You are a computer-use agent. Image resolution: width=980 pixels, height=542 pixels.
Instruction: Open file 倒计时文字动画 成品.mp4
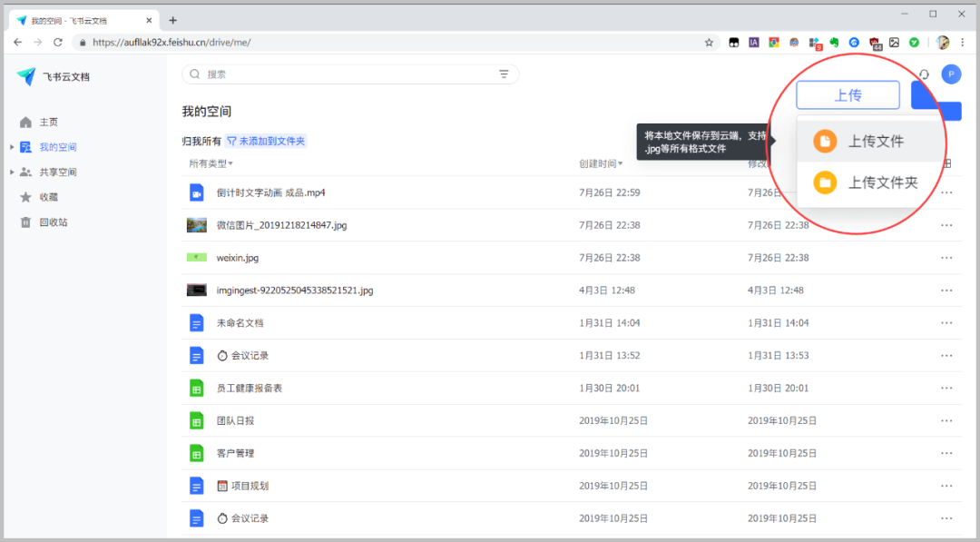pyautogui.click(x=270, y=192)
